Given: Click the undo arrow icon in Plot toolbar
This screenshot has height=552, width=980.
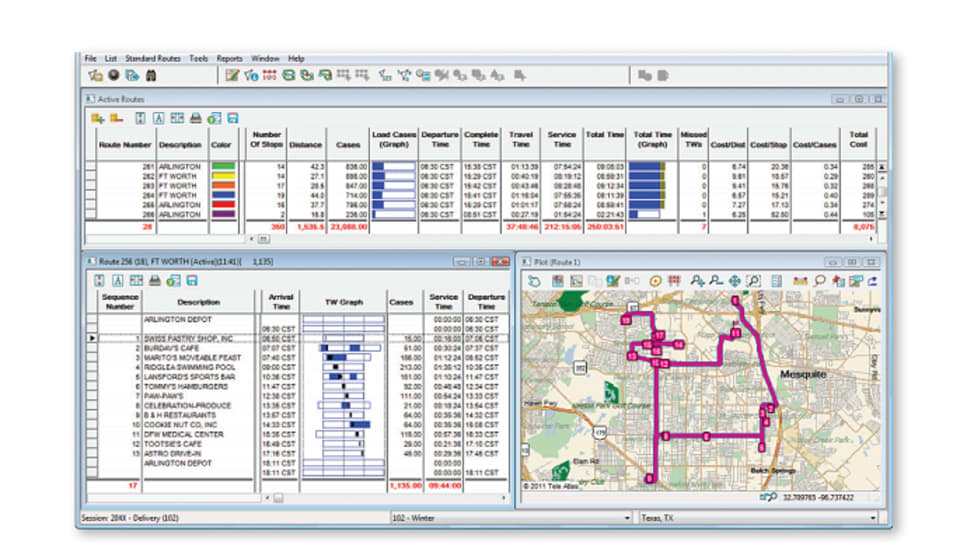Looking at the screenshot, I should click(535, 281).
